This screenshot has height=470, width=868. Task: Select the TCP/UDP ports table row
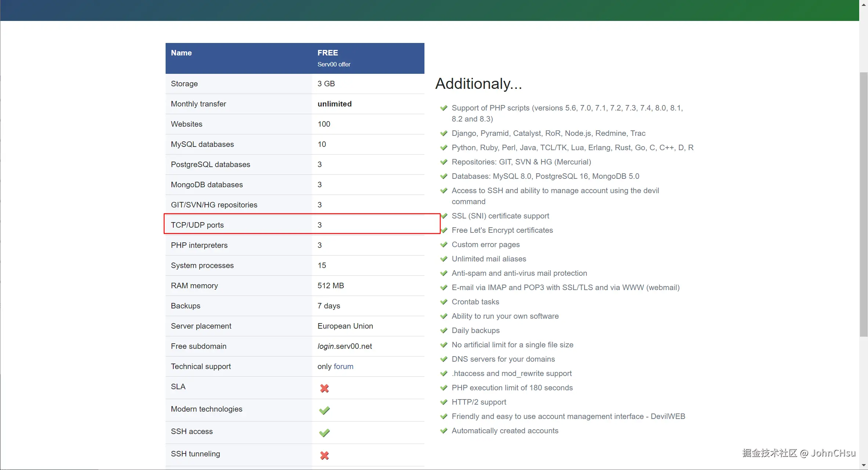point(294,225)
